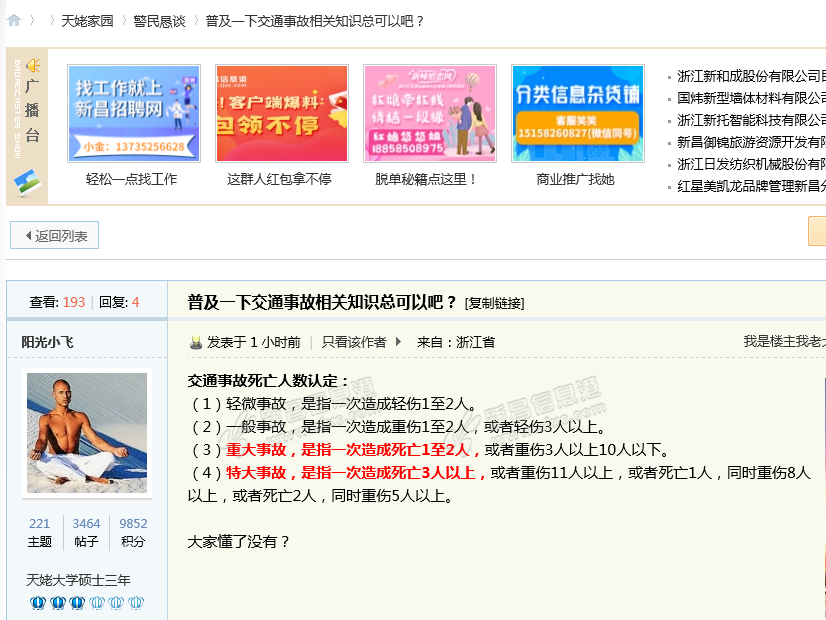Click the home icon in breadcrumb
Image resolution: width=826 pixels, height=620 pixels.
click(14, 21)
